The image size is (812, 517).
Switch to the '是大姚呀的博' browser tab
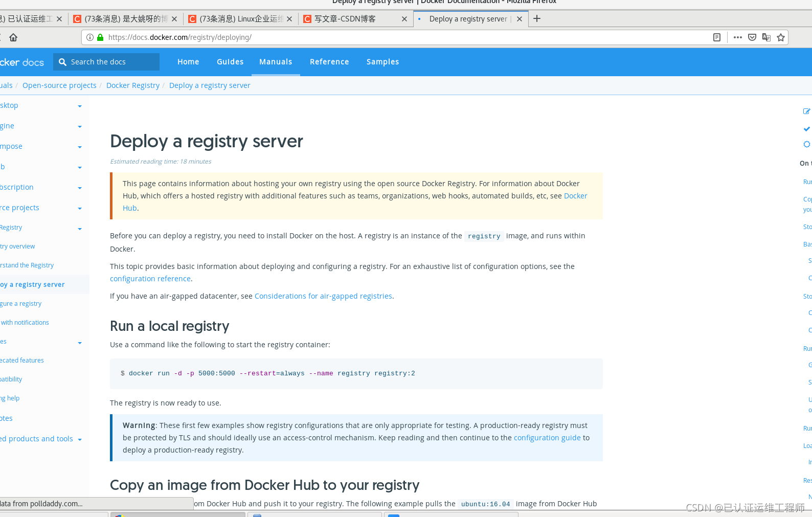coord(125,19)
